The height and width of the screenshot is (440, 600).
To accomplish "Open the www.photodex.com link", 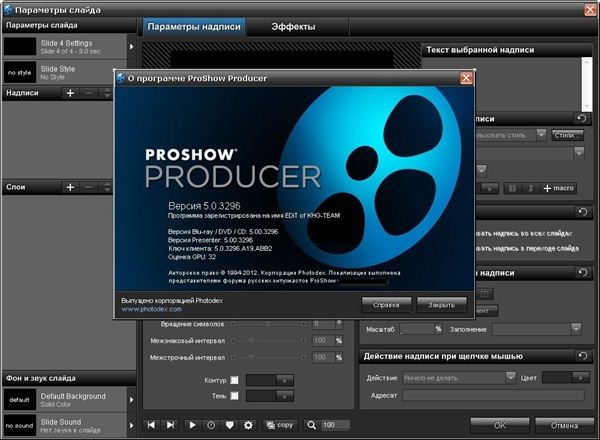I will (x=150, y=310).
